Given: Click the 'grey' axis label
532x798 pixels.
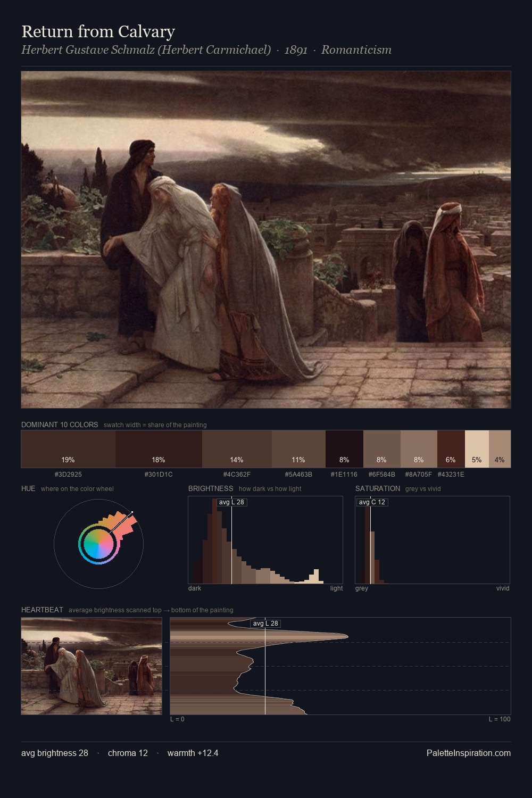Looking at the screenshot, I should point(362,588).
